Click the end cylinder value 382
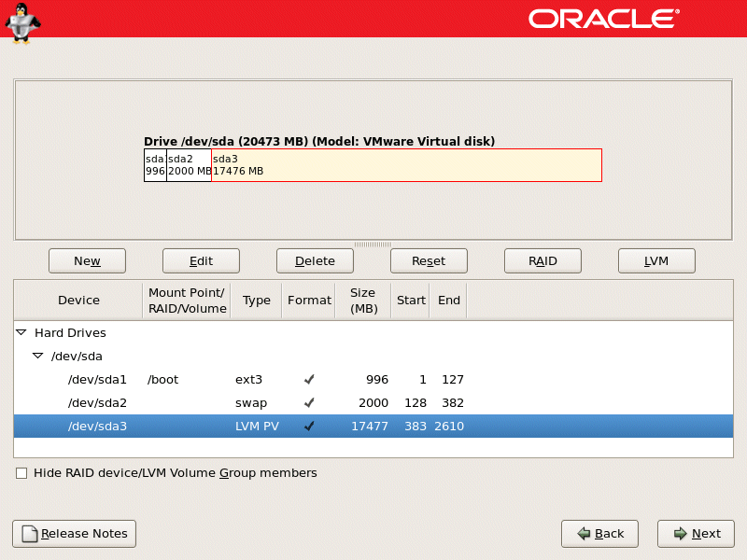Screen dimensions: 747x560 (x=453, y=403)
